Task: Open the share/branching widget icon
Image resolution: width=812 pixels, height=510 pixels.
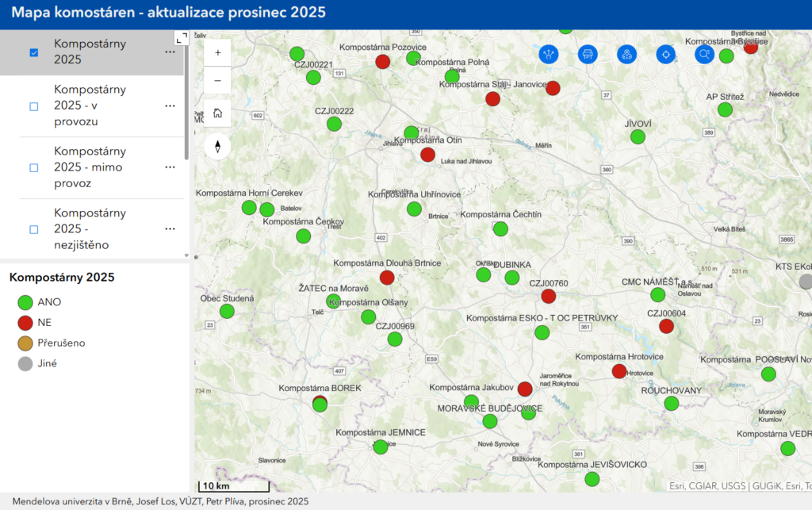Action: pos(550,54)
